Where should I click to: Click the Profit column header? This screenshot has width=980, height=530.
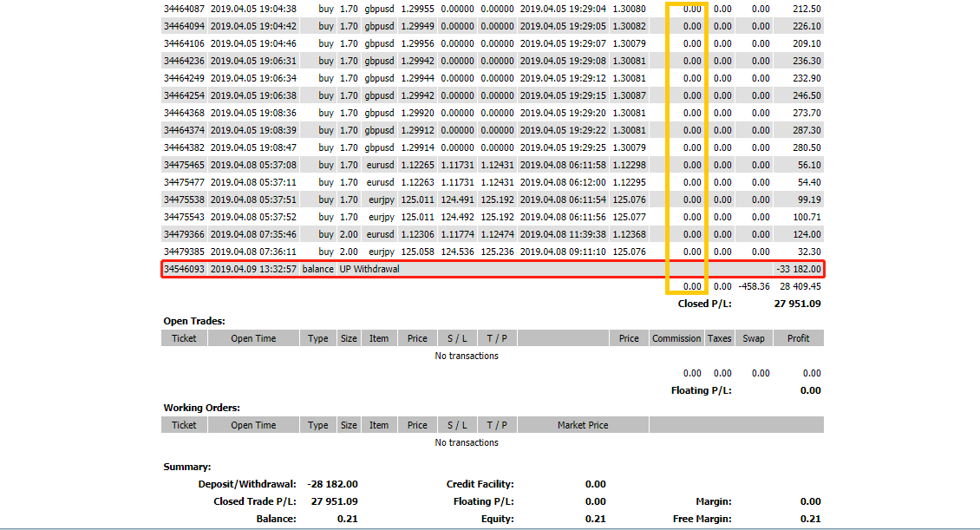point(798,338)
